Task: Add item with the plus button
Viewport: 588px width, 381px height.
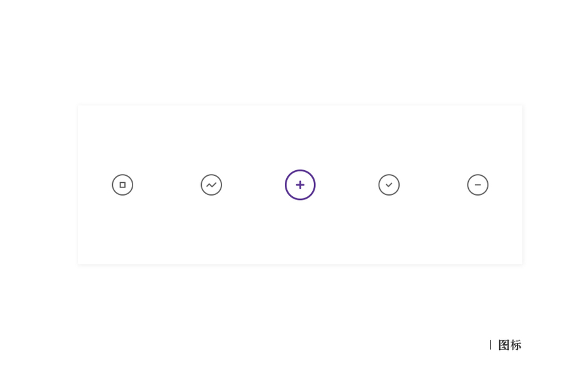Action: coord(300,185)
